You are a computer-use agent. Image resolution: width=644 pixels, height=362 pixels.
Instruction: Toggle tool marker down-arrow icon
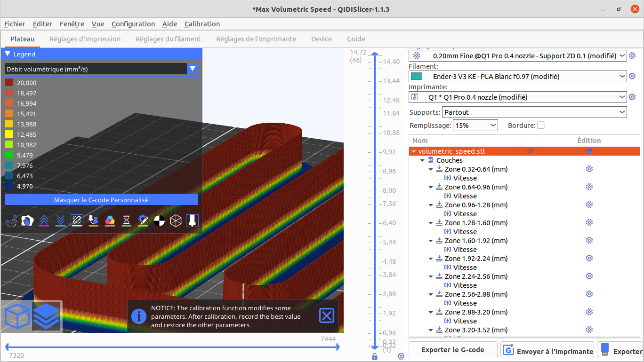point(192,220)
